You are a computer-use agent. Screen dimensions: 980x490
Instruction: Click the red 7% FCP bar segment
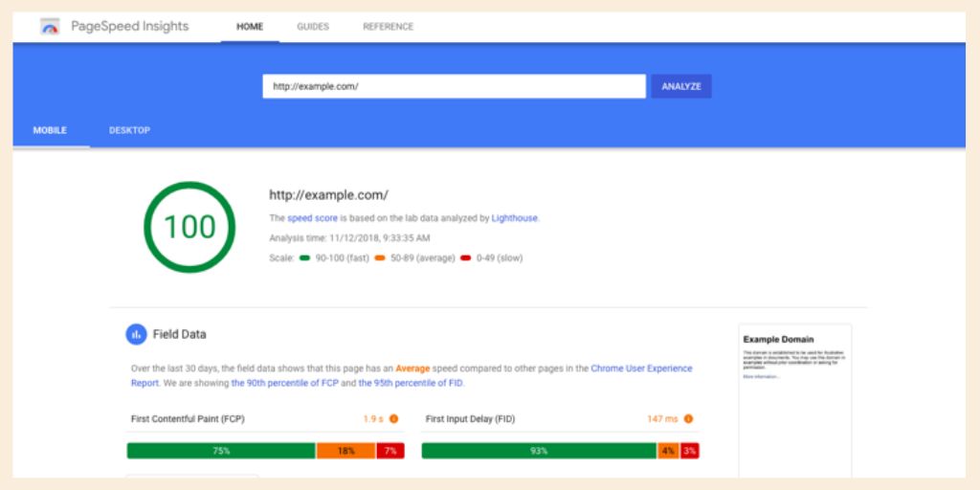390,451
